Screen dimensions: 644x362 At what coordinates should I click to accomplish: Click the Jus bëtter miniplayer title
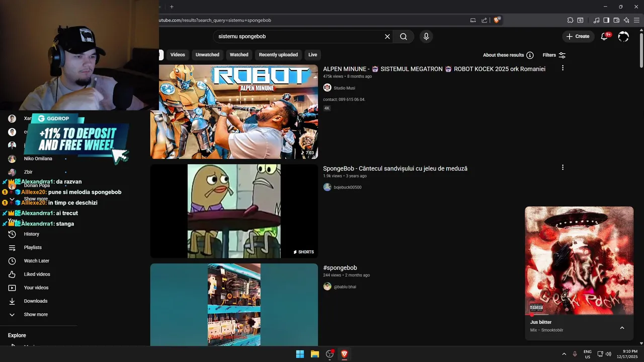(x=541, y=322)
